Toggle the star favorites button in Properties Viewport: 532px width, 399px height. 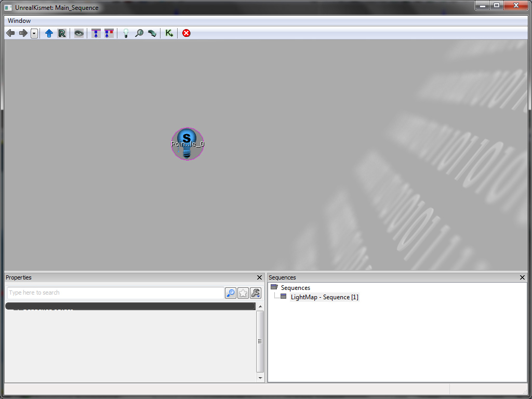243,293
